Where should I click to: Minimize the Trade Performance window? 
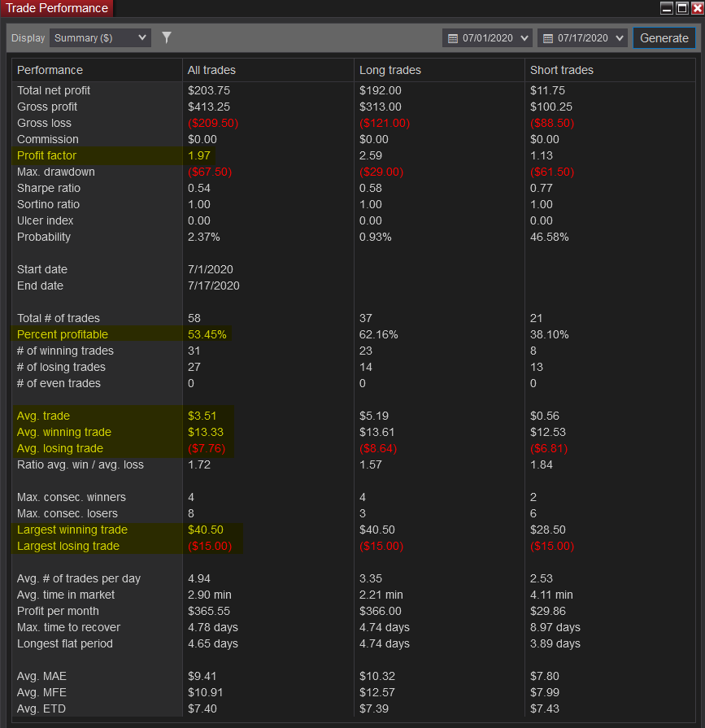click(x=667, y=8)
